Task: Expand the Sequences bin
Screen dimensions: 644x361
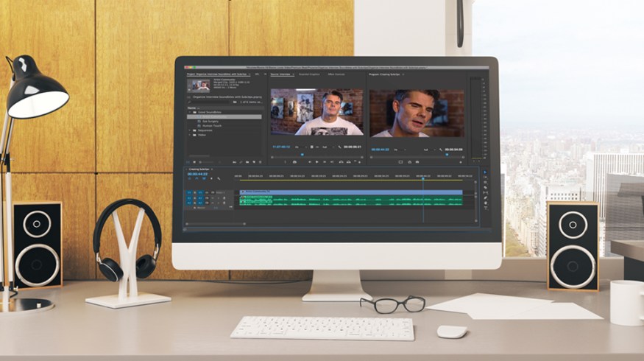Action: tap(191, 129)
